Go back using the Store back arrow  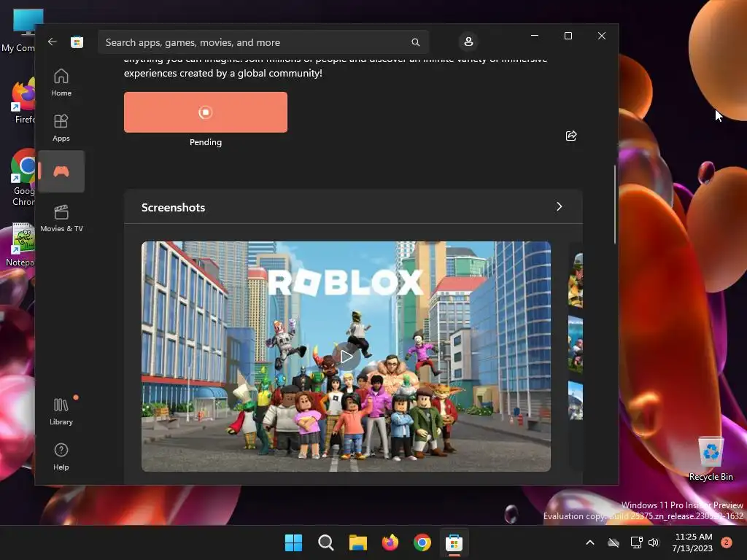click(53, 42)
